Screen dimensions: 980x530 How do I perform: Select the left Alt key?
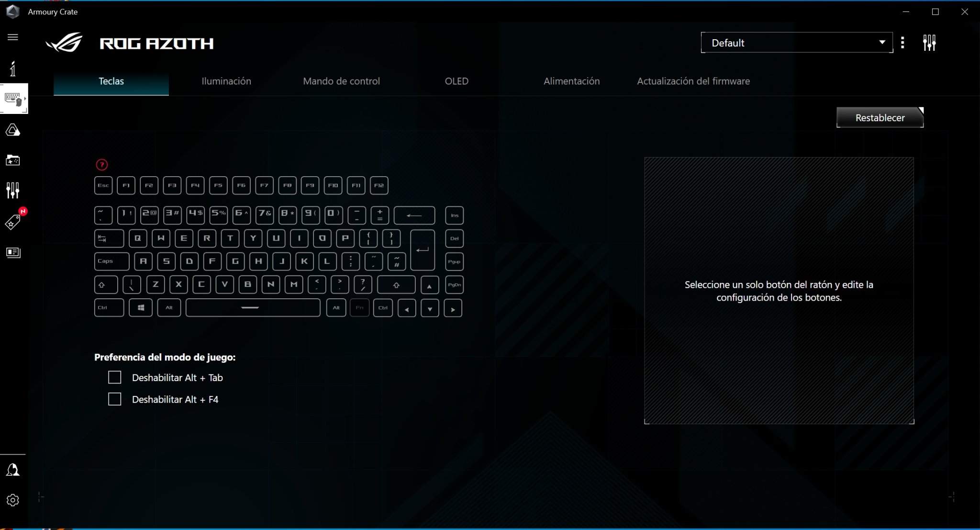click(169, 308)
